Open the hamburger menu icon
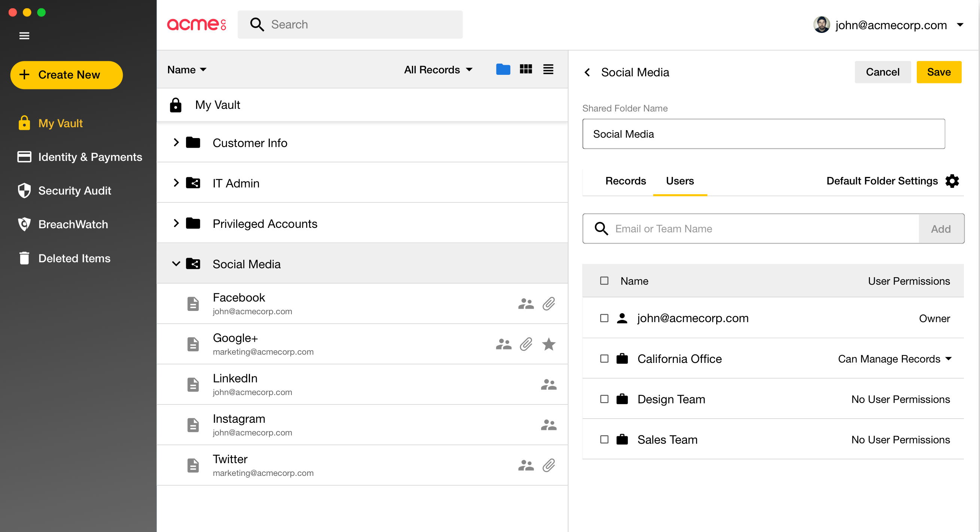Screen dimensions: 980x532 point(24,36)
